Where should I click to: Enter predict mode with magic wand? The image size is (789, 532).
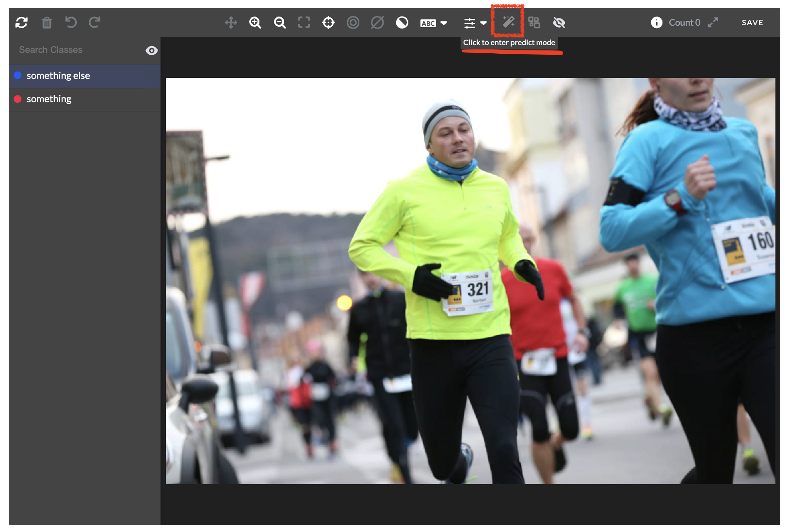coord(508,22)
